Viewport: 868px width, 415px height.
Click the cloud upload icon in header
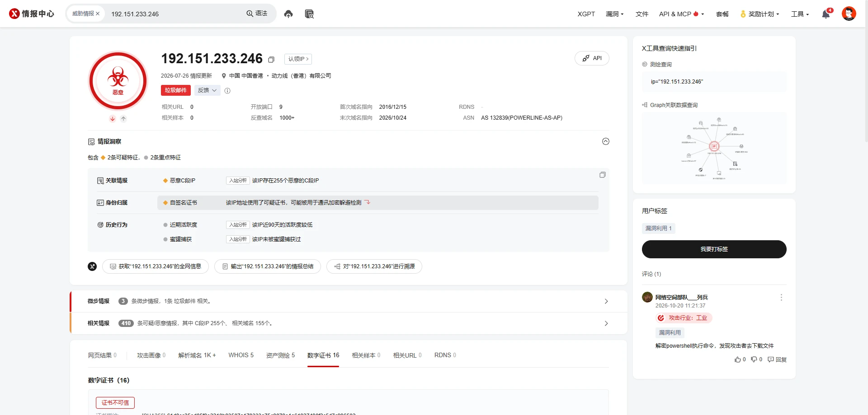(x=288, y=14)
